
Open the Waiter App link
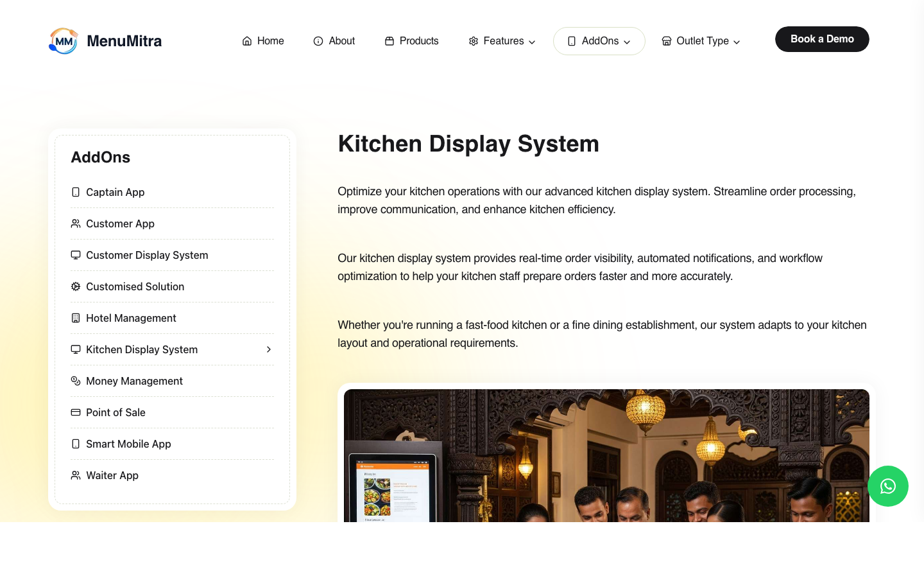(112, 475)
